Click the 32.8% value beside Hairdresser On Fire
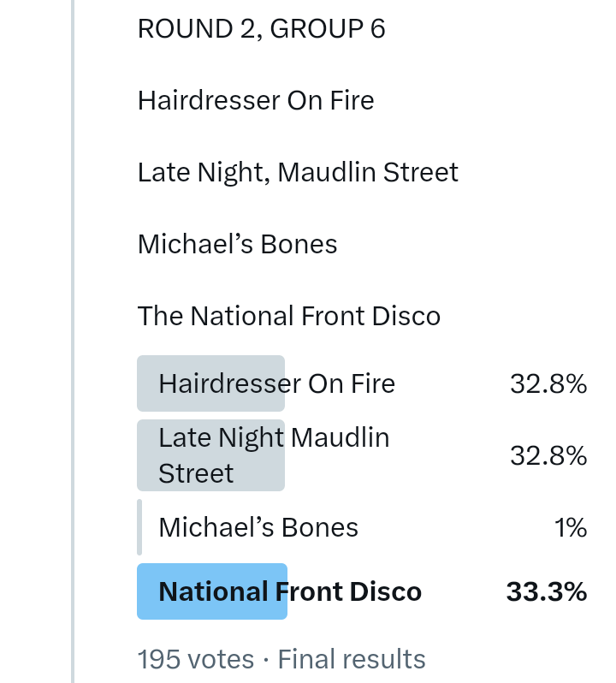The image size is (616, 683). [x=548, y=384]
